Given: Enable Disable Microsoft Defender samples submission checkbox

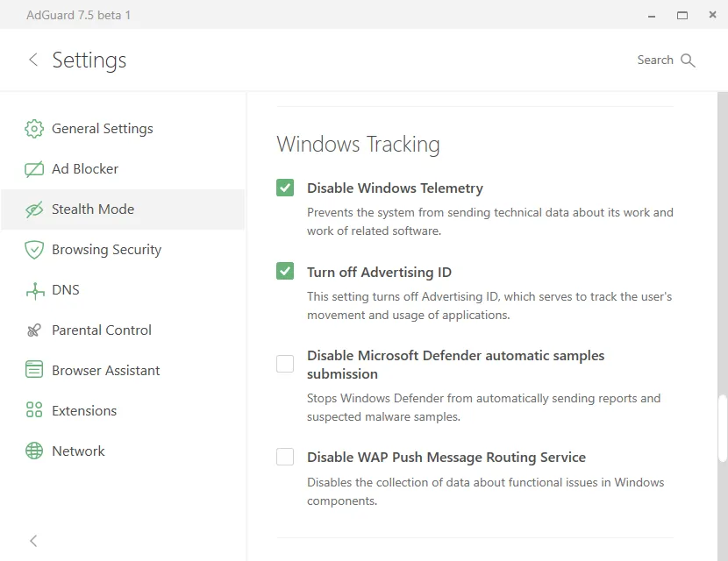Looking at the screenshot, I should 285,364.
